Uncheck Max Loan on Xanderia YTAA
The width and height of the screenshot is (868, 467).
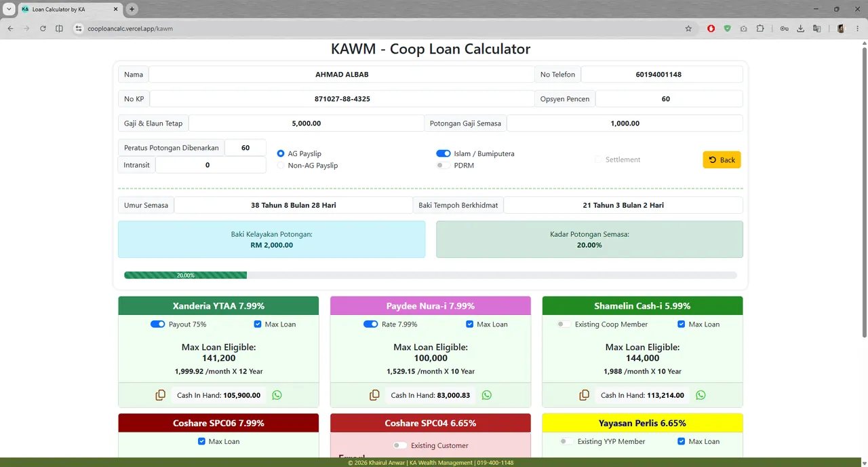pyautogui.click(x=258, y=324)
